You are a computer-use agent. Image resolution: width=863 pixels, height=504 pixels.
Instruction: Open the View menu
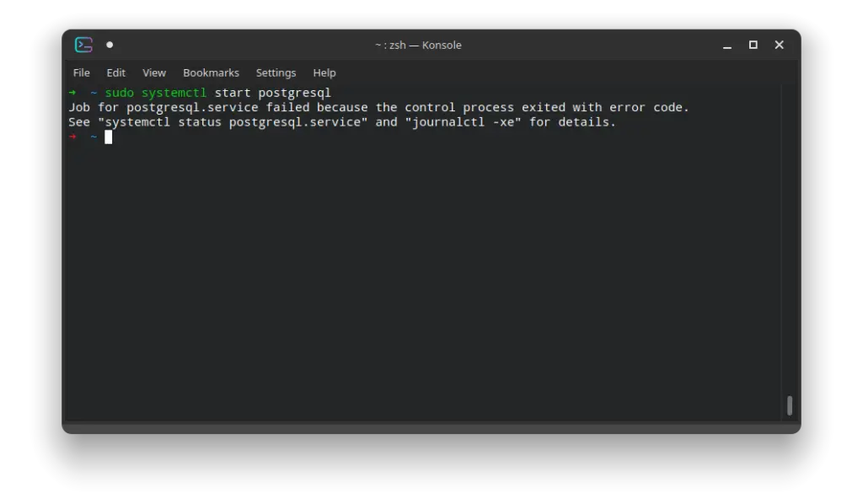153,72
